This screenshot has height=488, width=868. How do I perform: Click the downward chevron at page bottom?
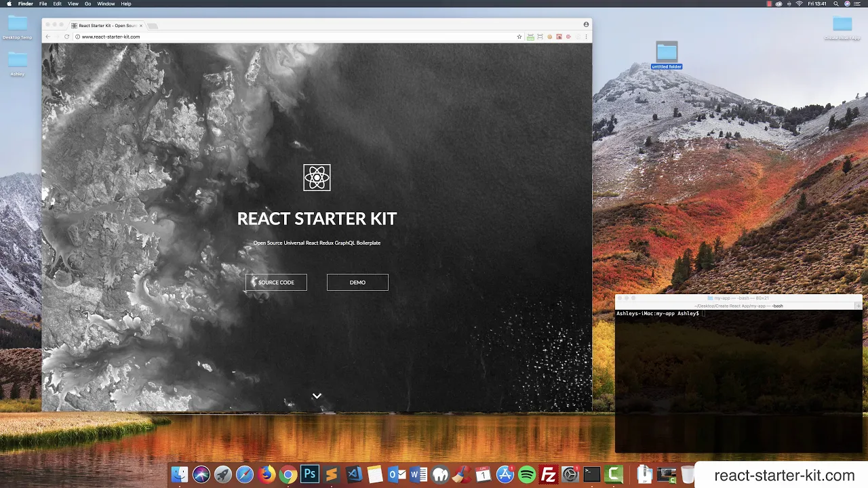click(x=317, y=396)
